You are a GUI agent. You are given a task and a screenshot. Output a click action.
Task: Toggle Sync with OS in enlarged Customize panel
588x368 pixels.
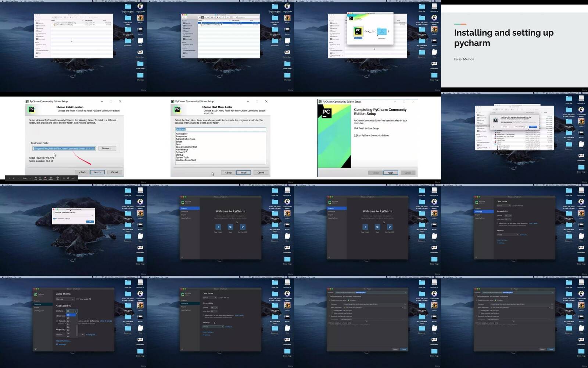[78, 299]
